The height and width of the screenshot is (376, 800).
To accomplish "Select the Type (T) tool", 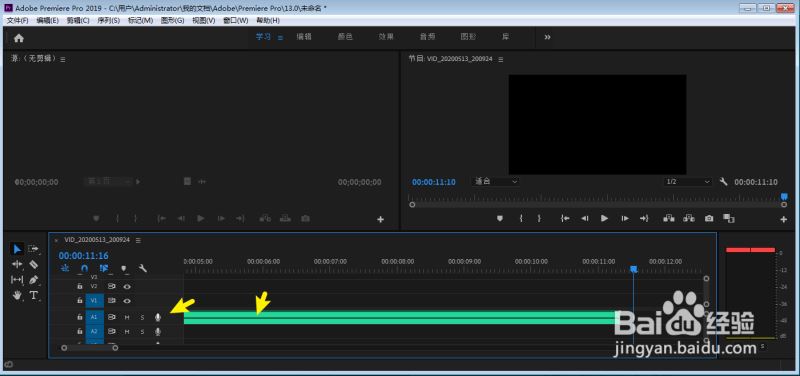I will [34, 295].
